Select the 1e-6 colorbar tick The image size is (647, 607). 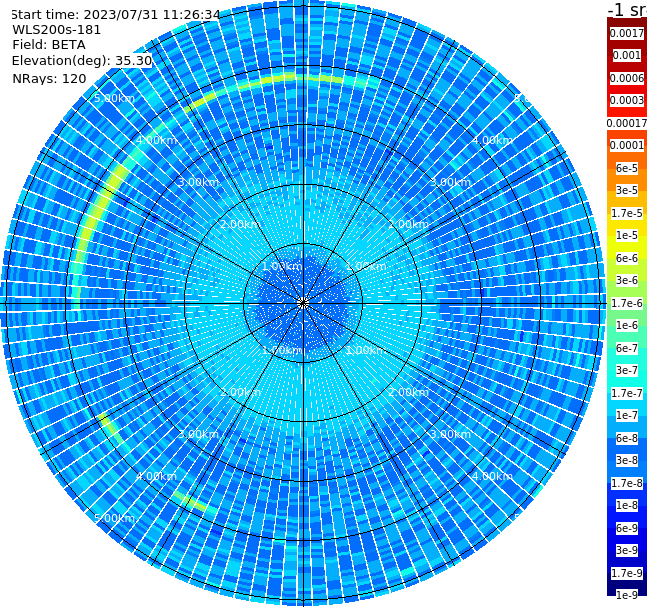coord(627,325)
